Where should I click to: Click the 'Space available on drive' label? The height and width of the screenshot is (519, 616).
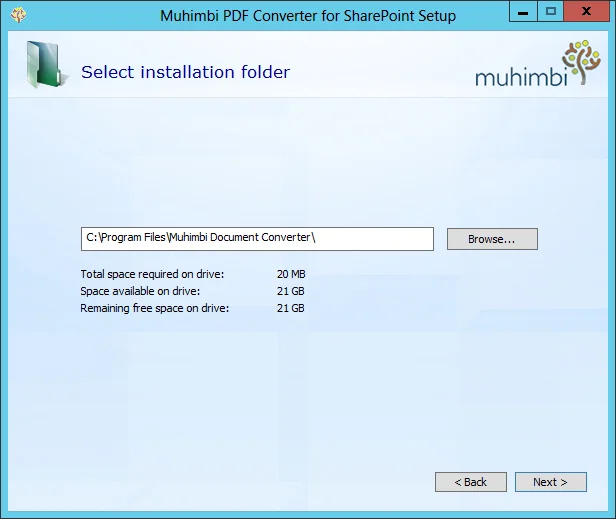click(x=140, y=291)
